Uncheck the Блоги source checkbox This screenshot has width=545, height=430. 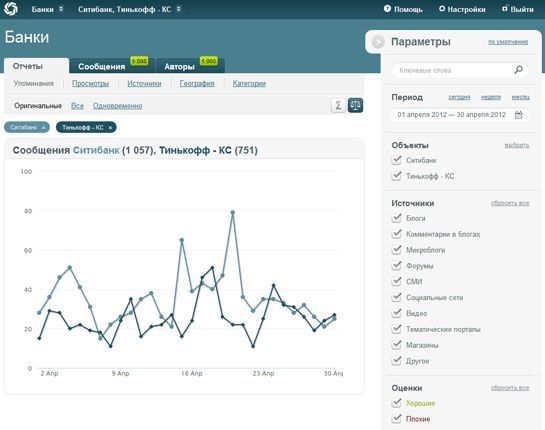pyautogui.click(x=397, y=218)
